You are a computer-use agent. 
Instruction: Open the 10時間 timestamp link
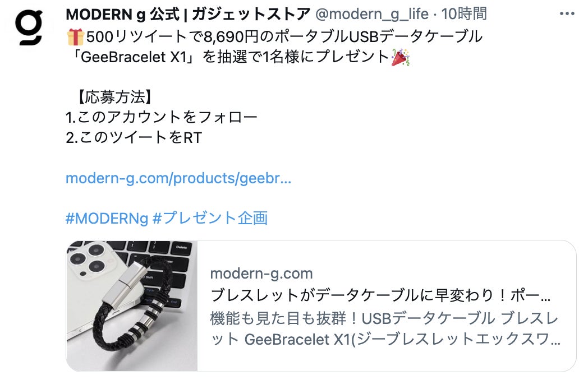coord(464,14)
